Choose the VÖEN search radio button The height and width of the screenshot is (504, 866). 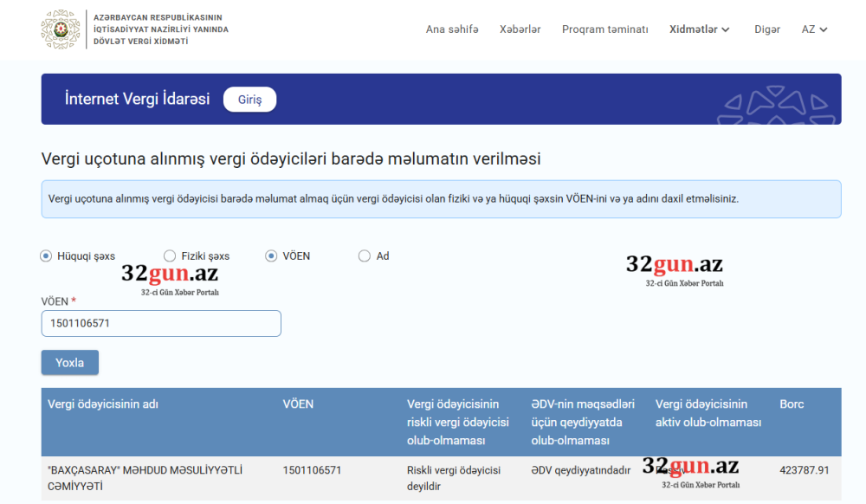pyautogui.click(x=271, y=256)
